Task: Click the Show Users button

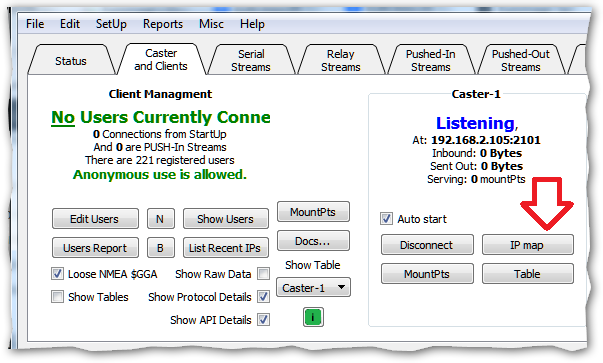Action: [225, 219]
